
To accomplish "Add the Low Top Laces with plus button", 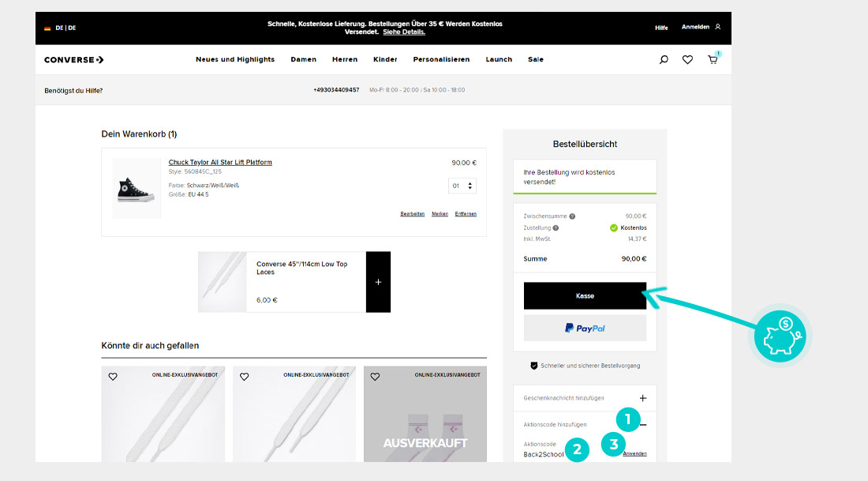I will pyautogui.click(x=378, y=282).
